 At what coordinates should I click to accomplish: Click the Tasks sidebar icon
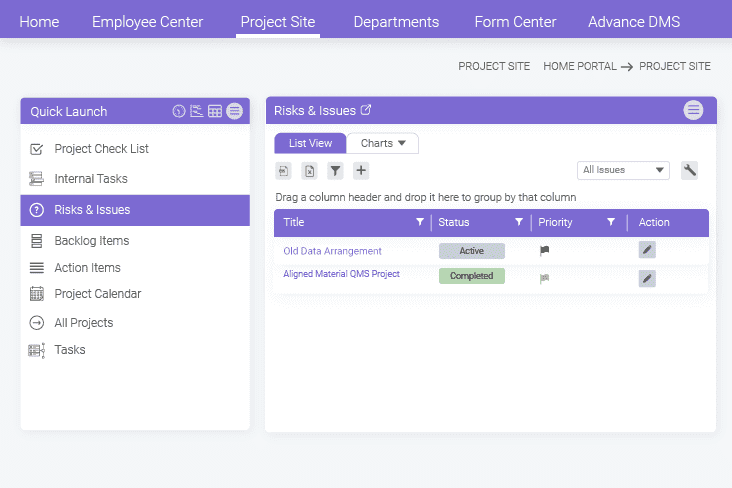tap(36, 350)
